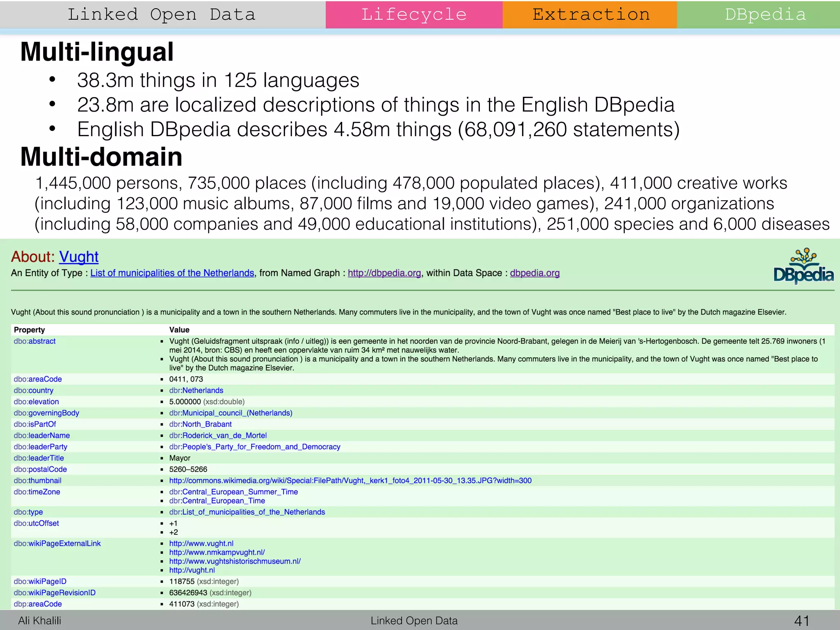Open the DBpedia section tab

coord(758,15)
